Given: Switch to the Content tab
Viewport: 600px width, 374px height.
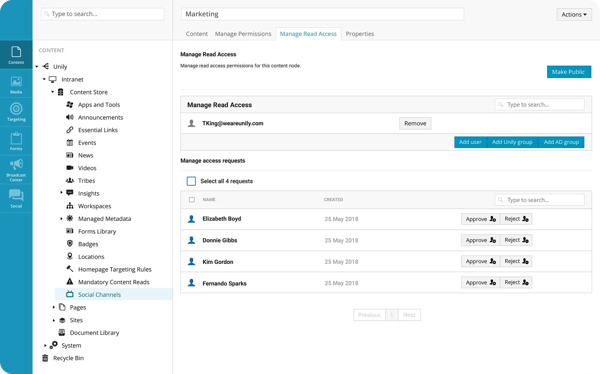Looking at the screenshot, I should [197, 34].
